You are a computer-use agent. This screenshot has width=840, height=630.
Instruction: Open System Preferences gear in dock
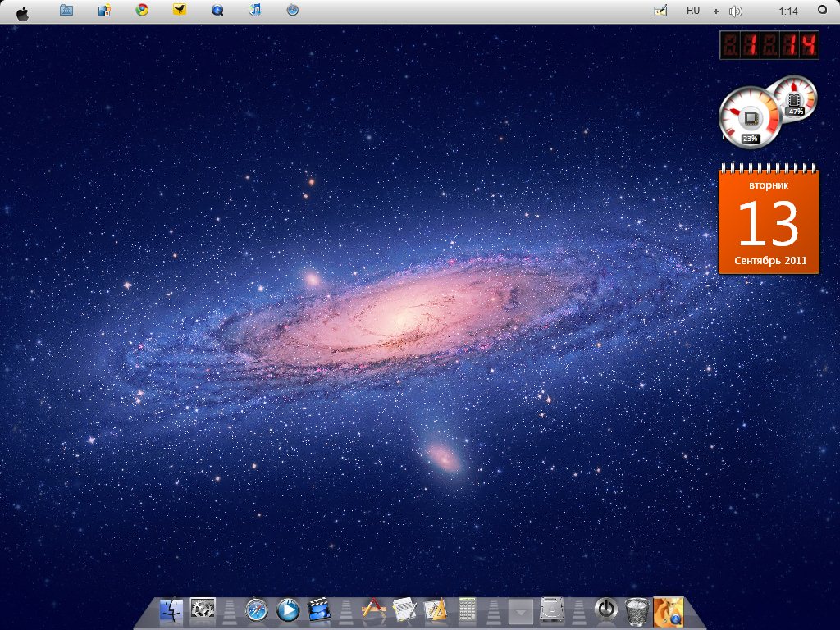pyautogui.click(x=203, y=609)
